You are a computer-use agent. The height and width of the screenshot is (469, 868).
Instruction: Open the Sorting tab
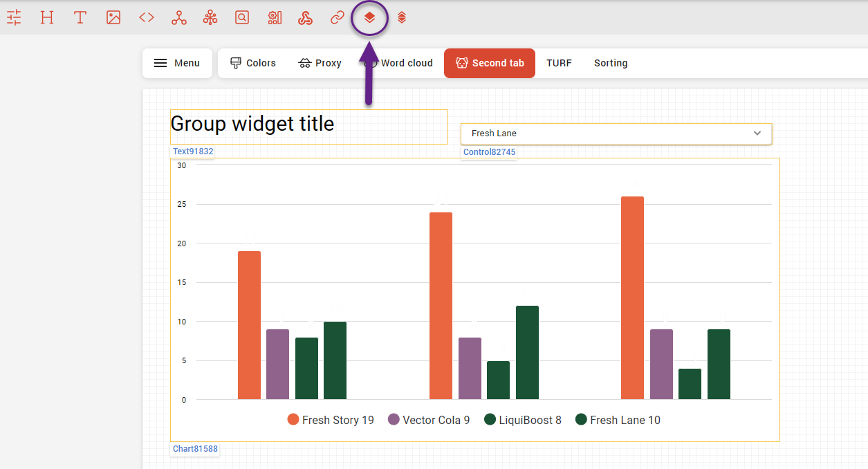[611, 63]
